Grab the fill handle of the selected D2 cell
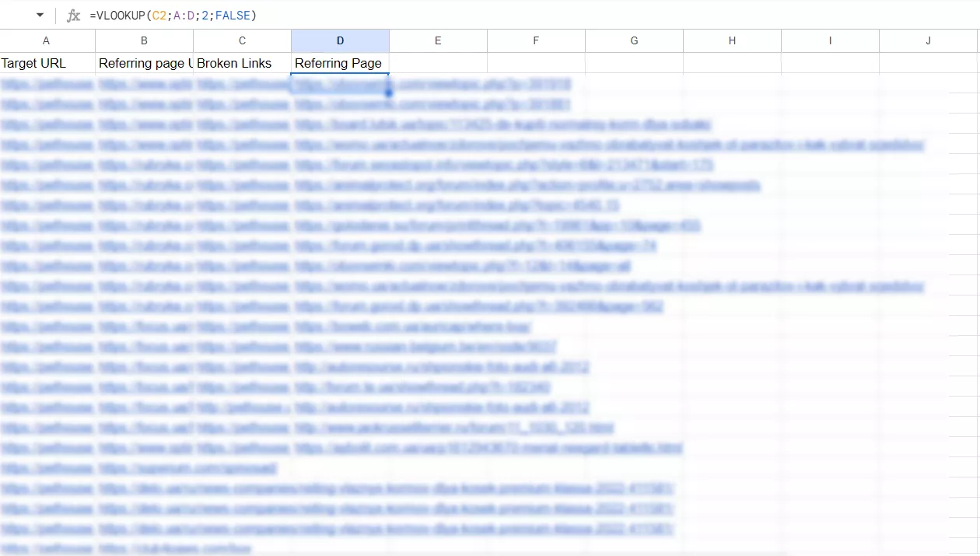980x556 pixels. click(389, 93)
